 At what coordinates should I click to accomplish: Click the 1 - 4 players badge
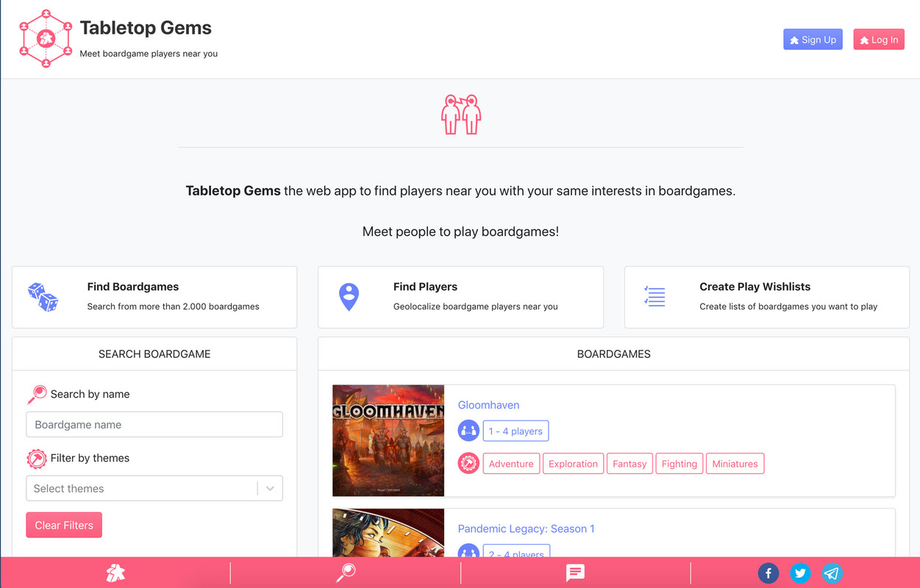pyautogui.click(x=516, y=431)
